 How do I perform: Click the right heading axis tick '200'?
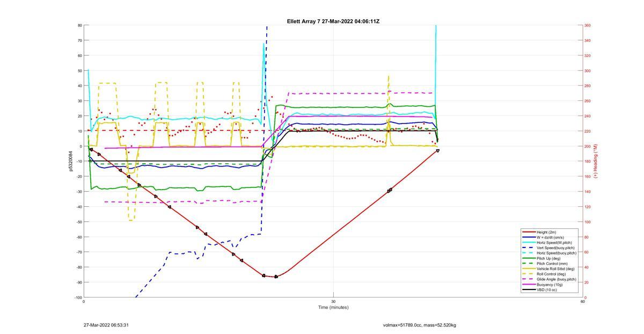click(588, 146)
